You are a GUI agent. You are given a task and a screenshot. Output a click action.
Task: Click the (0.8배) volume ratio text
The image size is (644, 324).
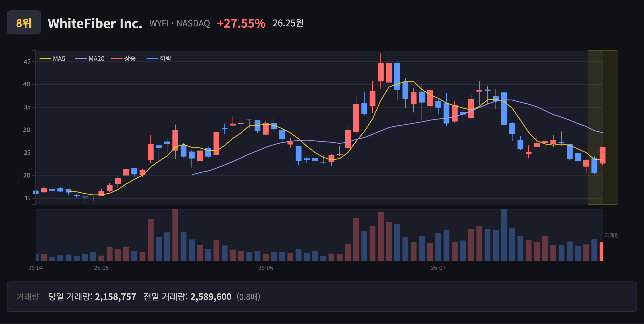pos(249,297)
